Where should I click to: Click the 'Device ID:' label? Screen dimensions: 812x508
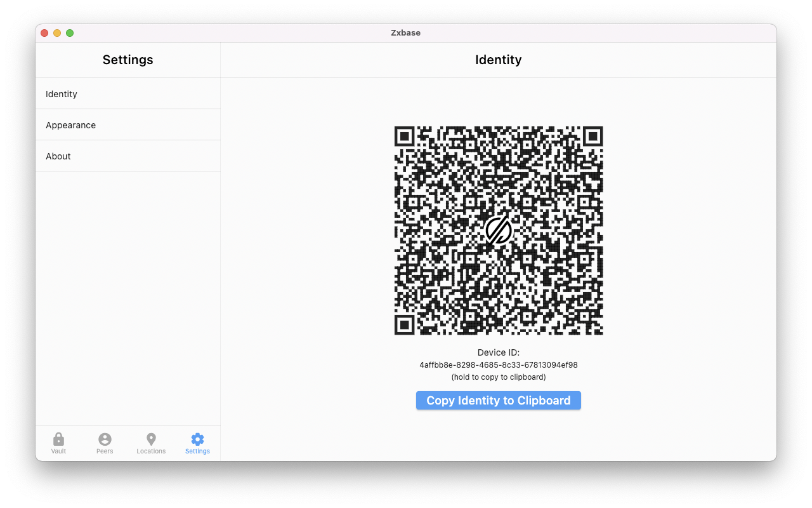(499, 352)
